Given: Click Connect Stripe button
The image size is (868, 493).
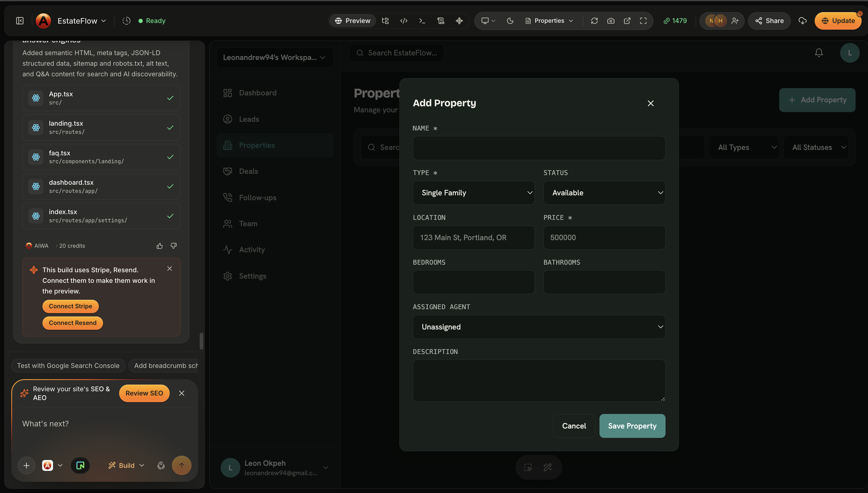Looking at the screenshot, I should tap(71, 306).
